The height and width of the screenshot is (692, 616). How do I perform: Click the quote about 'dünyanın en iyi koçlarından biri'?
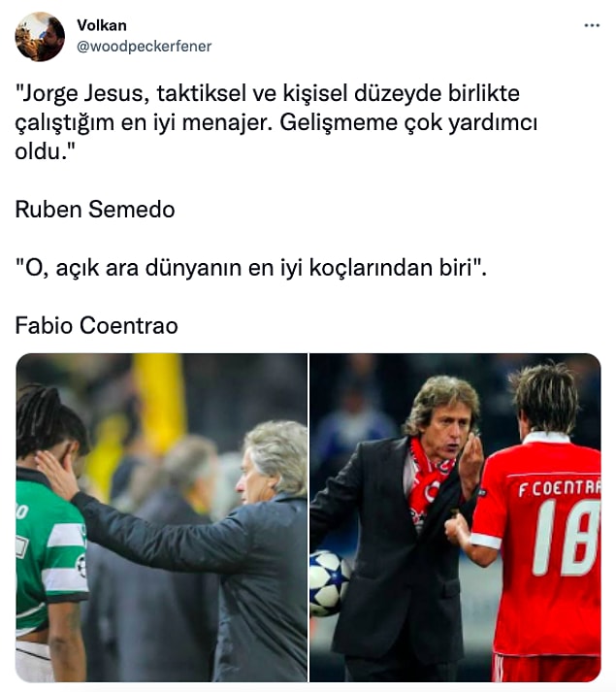(251, 268)
